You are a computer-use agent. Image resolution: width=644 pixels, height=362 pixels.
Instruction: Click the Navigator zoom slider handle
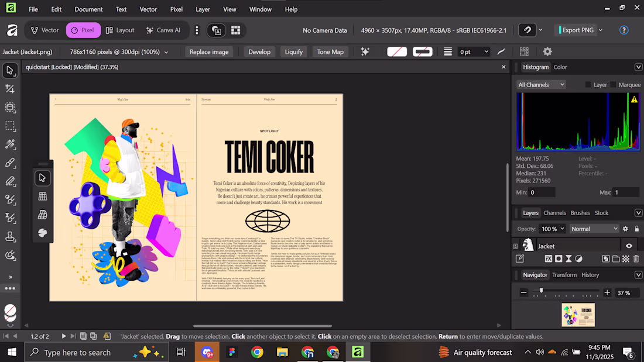[541, 291]
